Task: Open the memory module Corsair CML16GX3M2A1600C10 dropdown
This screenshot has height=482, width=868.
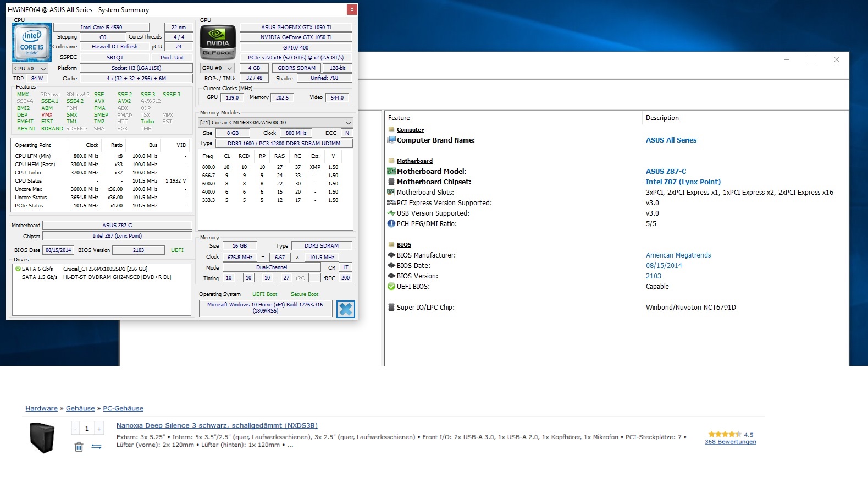Action: pos(275,122)
